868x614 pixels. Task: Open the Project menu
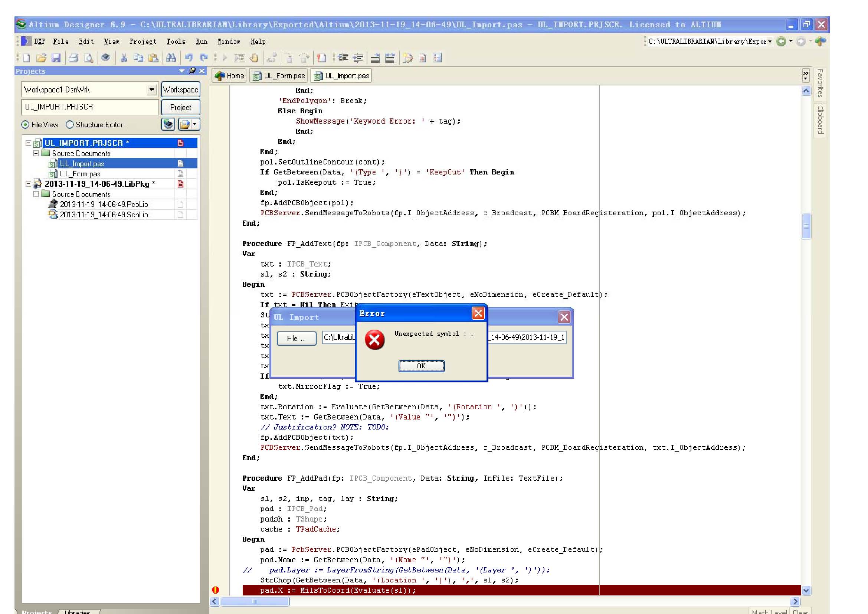pos(143,42)
